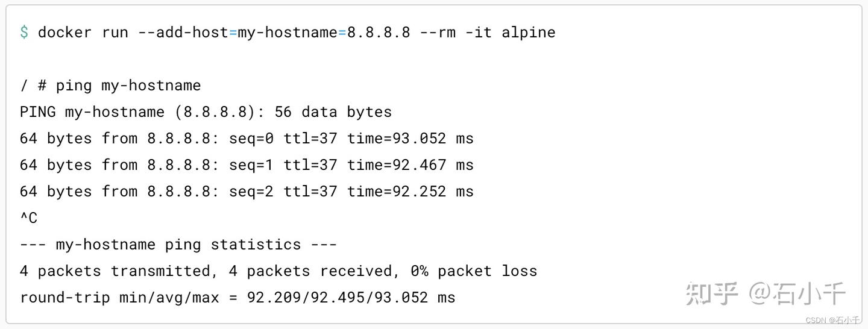Click the "my-hostname ping statistics" header line
This screenshot has width=868, height=329.
178,245
